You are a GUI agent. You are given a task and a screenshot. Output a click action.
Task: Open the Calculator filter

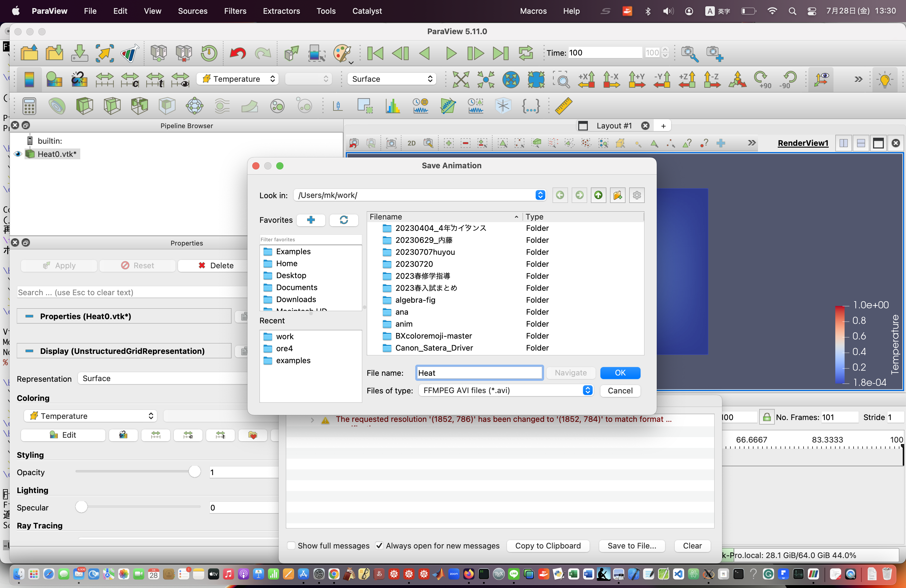pos(29,106)
